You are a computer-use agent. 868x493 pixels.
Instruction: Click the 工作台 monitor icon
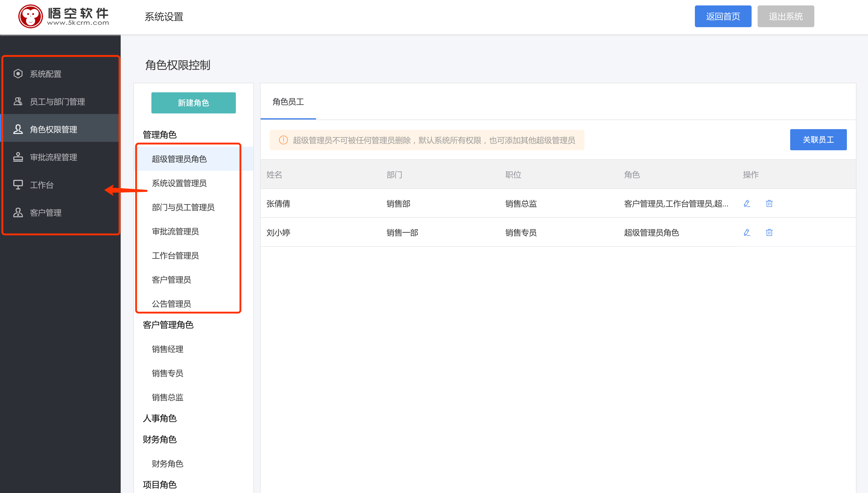(18, 185)
